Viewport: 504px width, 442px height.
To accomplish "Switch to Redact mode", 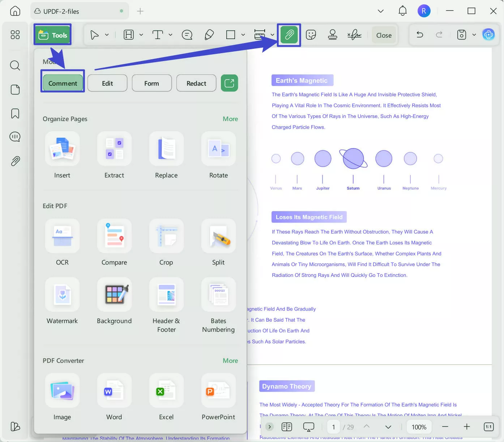I will pos(196,83).
